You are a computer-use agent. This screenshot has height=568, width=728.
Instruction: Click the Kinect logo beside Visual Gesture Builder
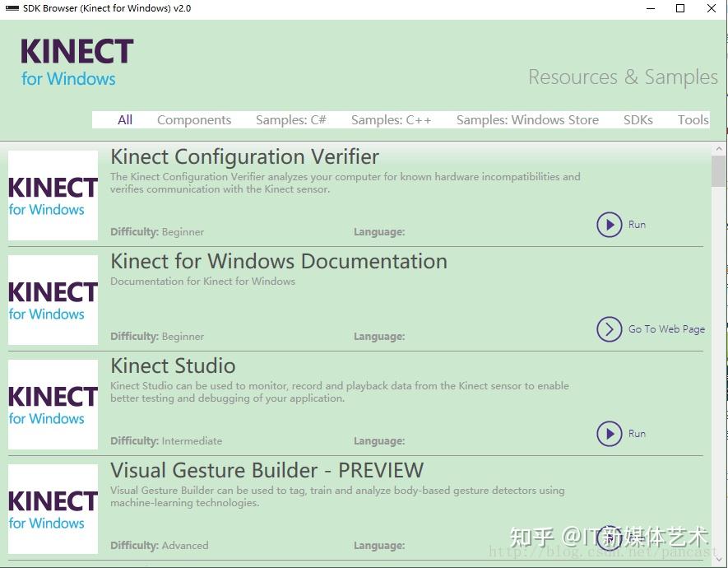click(x=53, y=508)
